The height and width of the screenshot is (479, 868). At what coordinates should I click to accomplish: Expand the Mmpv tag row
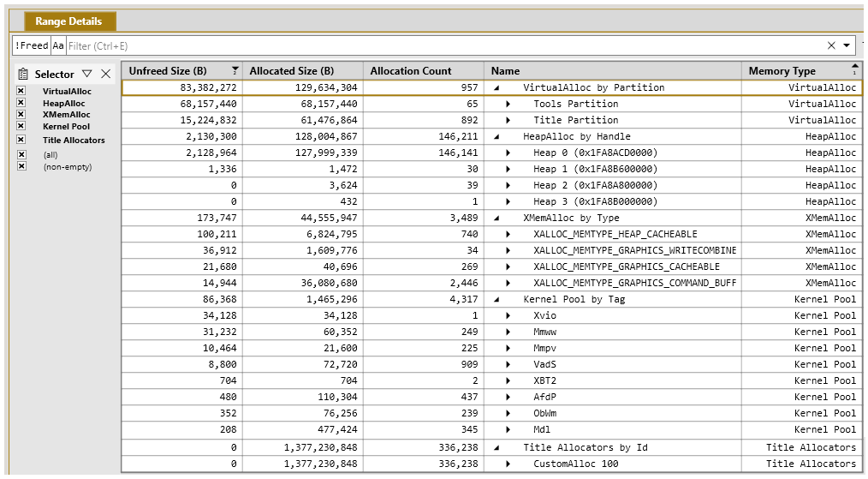click(x=508, y=348)
